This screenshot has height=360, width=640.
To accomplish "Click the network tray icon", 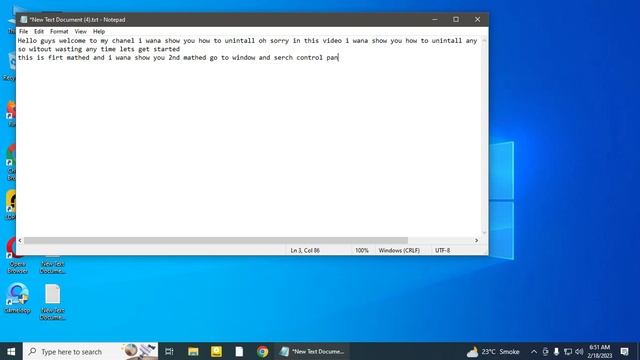I will pyautogui.click(x=568, y=351).
